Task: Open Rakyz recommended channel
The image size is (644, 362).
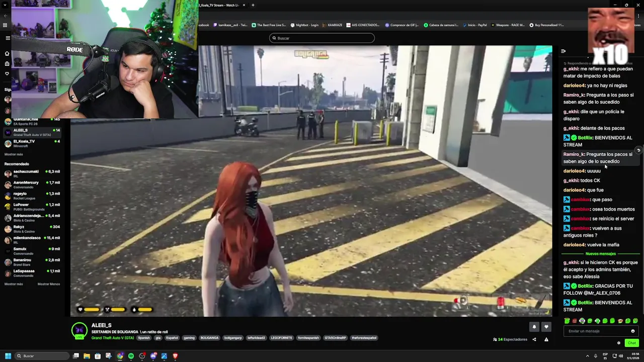Action: pos(32,229)
